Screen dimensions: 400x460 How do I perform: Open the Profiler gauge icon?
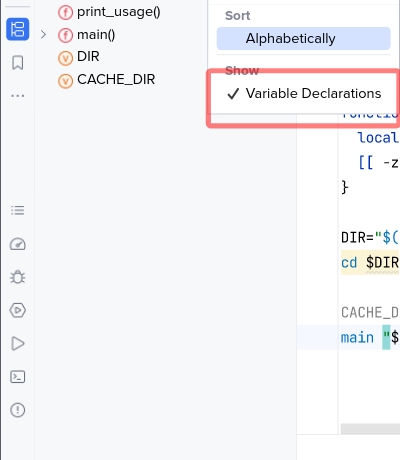[18, 244]
